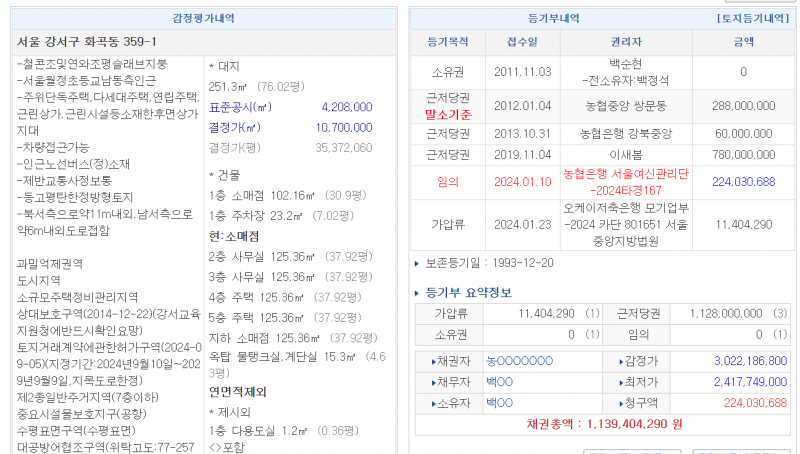Click the bullet icon before 보존등기일

418,263
